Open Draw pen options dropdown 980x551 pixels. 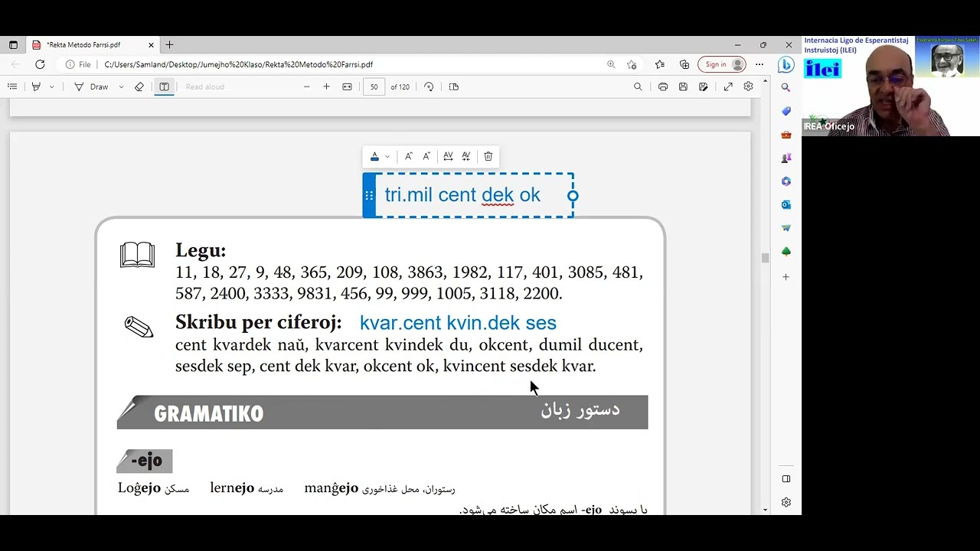click(121, 86)
